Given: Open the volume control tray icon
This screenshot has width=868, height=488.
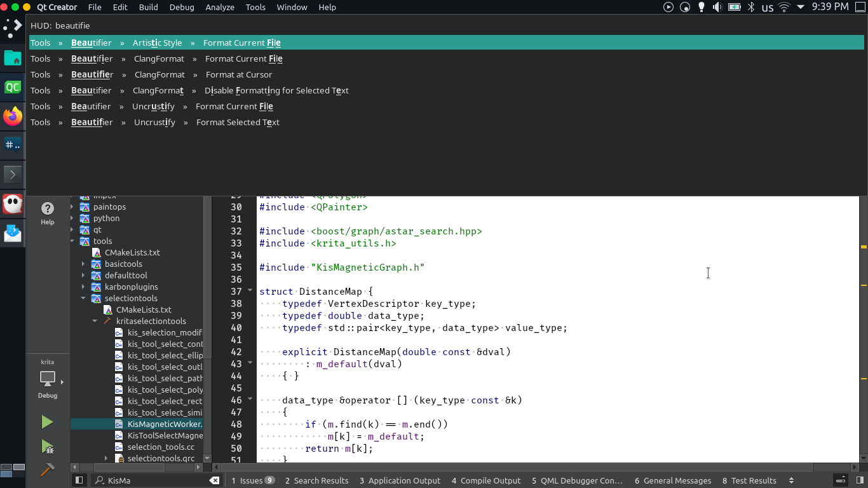Looking at the screenshot, I should coord(717,7).
